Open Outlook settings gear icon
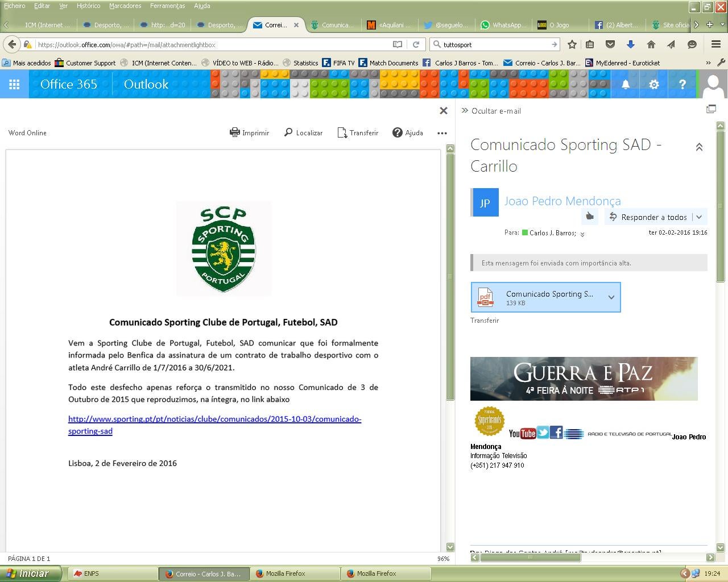Screen dimensions: 728x582 654,84
